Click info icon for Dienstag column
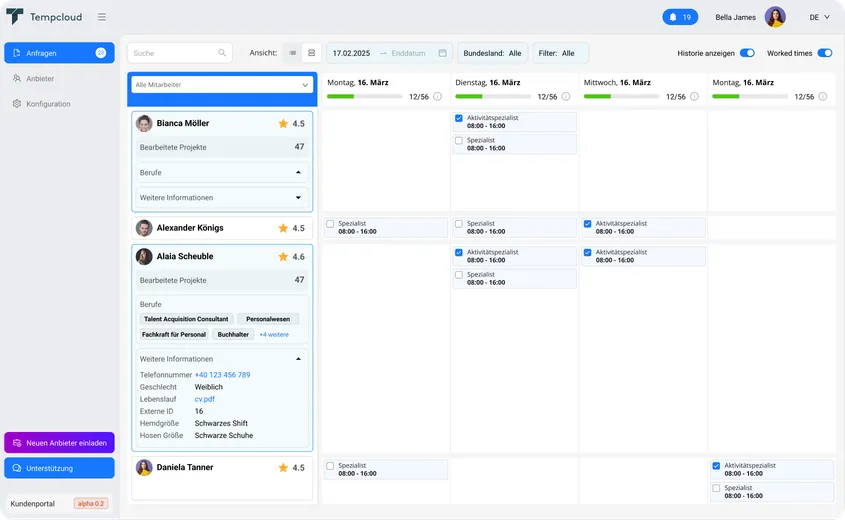Screen dimensions: 845x520 click(566, 96)
